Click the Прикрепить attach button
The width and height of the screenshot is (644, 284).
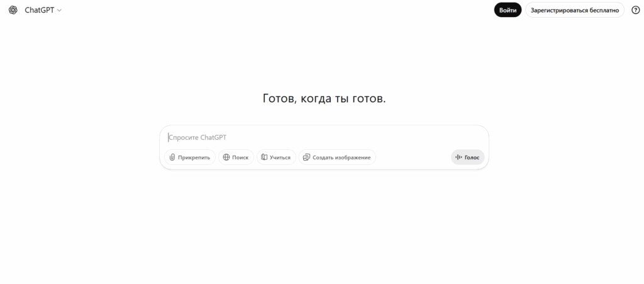click(190, 157)
